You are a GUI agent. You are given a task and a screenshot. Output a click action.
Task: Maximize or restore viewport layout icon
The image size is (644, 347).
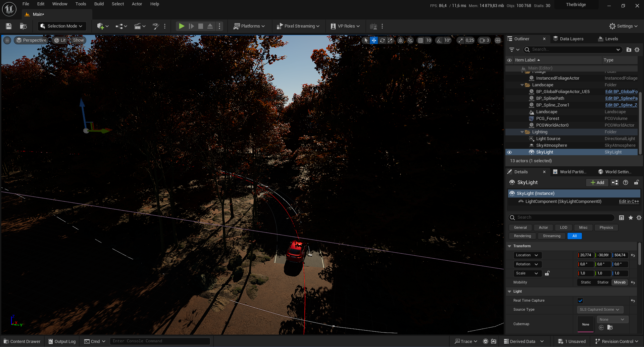[498, 40]
